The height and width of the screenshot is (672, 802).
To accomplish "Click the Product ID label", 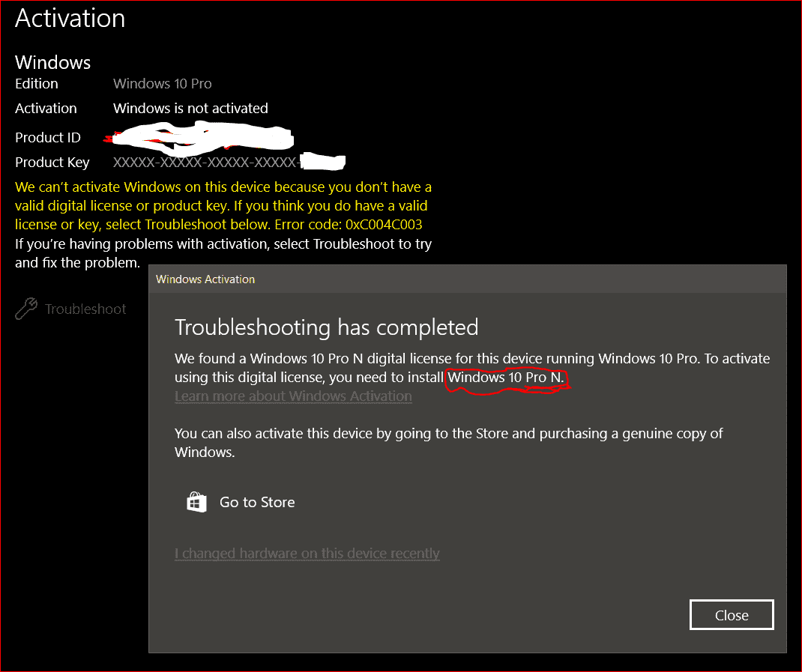I will pyautogui.click(x=47, y=138).
